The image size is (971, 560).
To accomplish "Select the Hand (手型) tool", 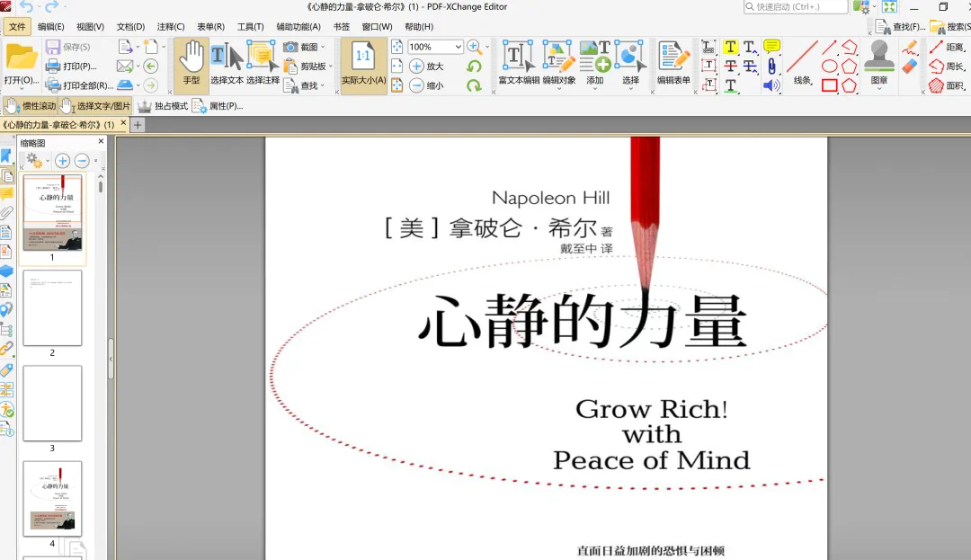I will [x=192, y=65].
